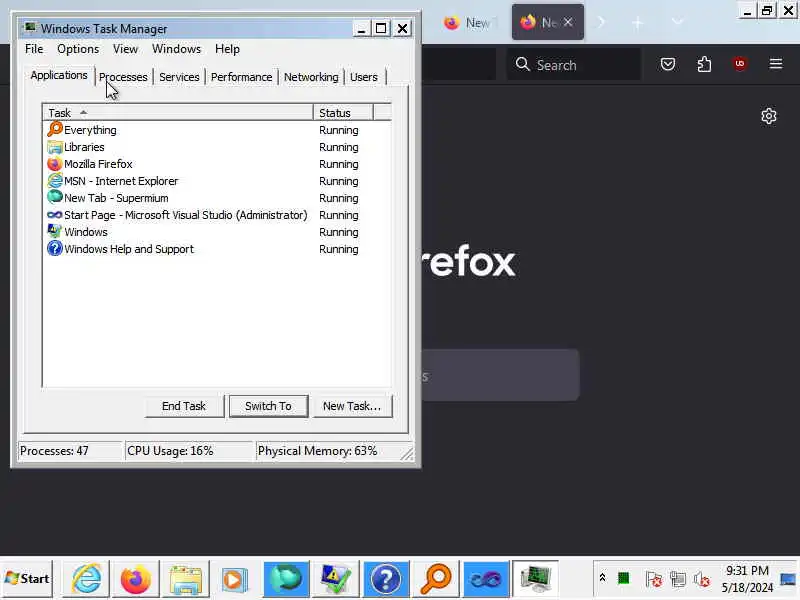Viewport: 800px width, 600px height.
Task: Select the MSN - Internet Explorer task icon
Action: point(55,181)
